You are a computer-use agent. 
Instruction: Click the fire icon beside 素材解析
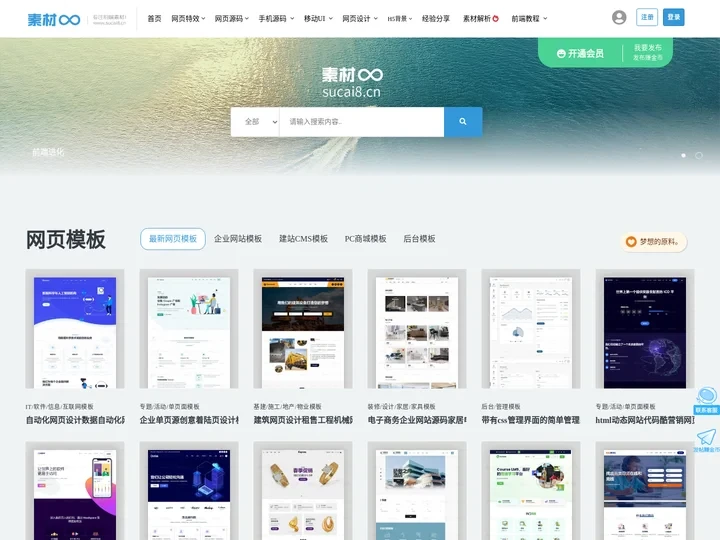coord(495,19)
